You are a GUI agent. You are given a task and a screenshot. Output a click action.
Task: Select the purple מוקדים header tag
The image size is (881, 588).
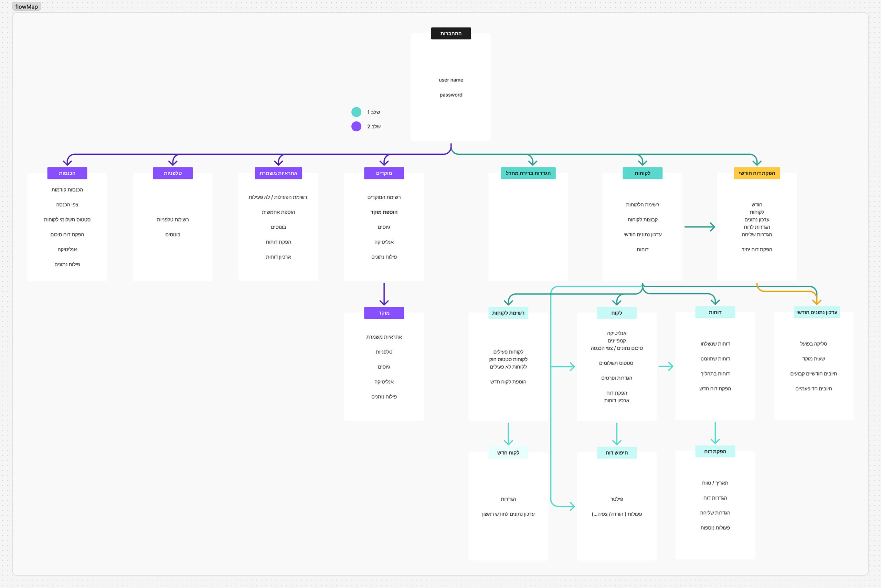(x=384, y=173)
